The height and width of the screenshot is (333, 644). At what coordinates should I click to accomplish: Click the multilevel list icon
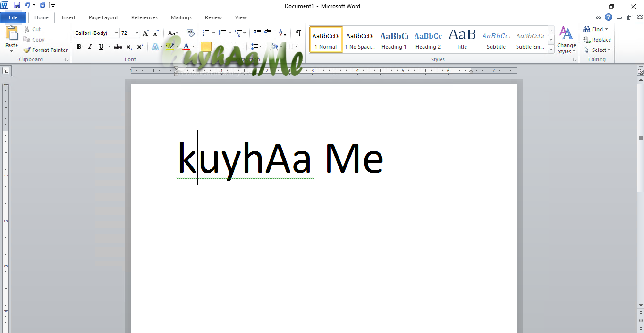[x=238, y=33]
